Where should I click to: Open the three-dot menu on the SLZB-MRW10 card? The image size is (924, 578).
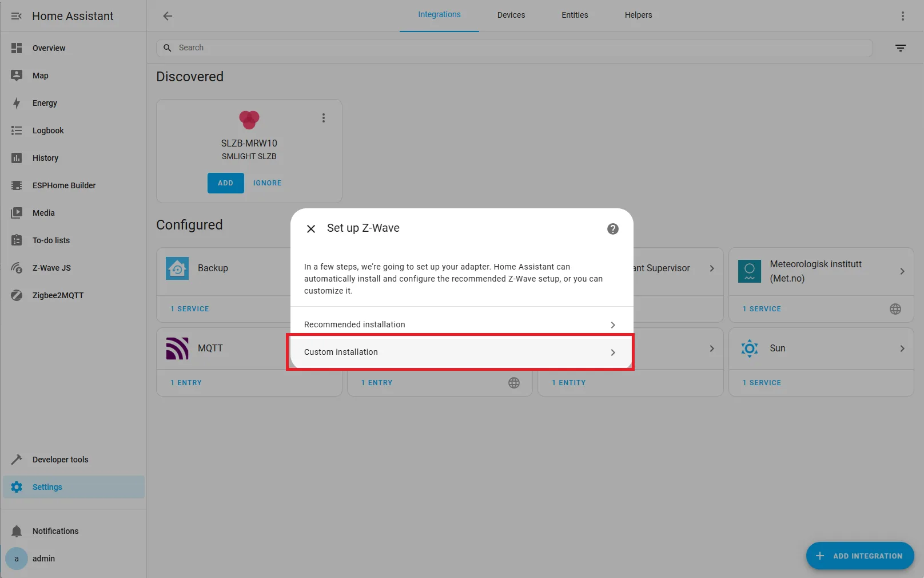tap(324, 118)
